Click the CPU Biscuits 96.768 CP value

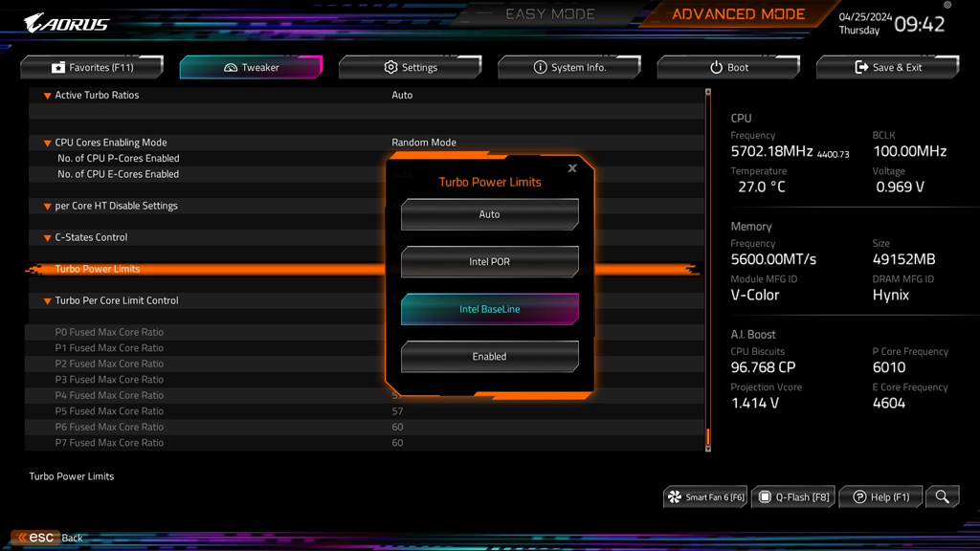[x=763, y=367]
